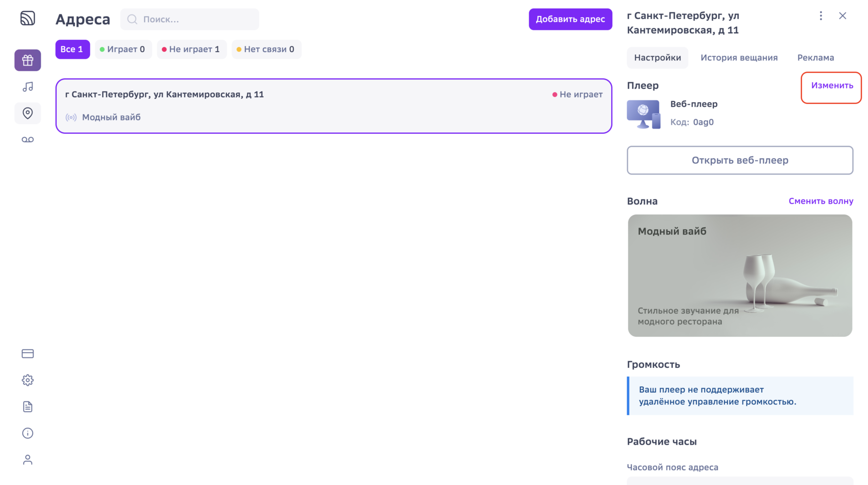Click the Код: 0ag0 player code

click(692, 122)
